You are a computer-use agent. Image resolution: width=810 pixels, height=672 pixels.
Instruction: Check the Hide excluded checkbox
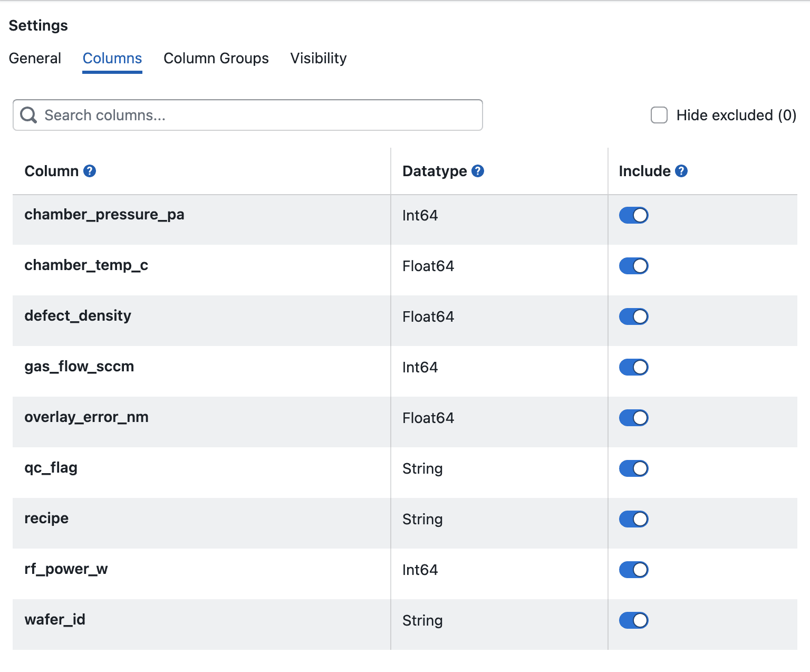click(x=659, y=115)
